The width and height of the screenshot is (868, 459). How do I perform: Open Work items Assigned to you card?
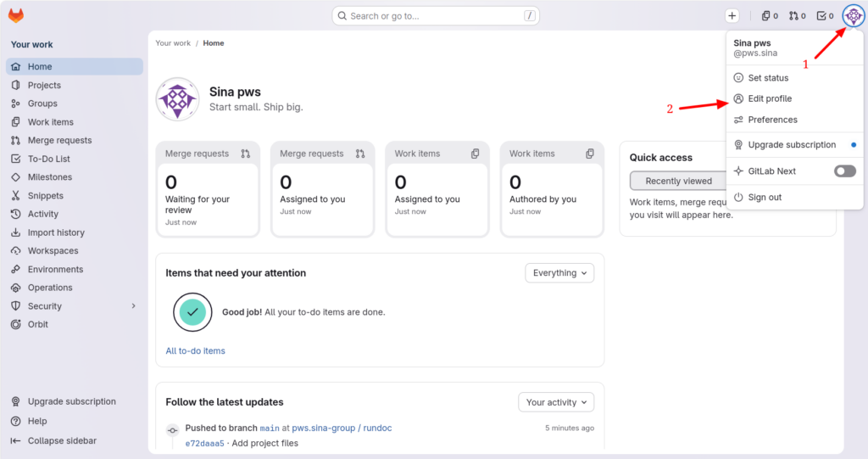[x=437, y=189]
